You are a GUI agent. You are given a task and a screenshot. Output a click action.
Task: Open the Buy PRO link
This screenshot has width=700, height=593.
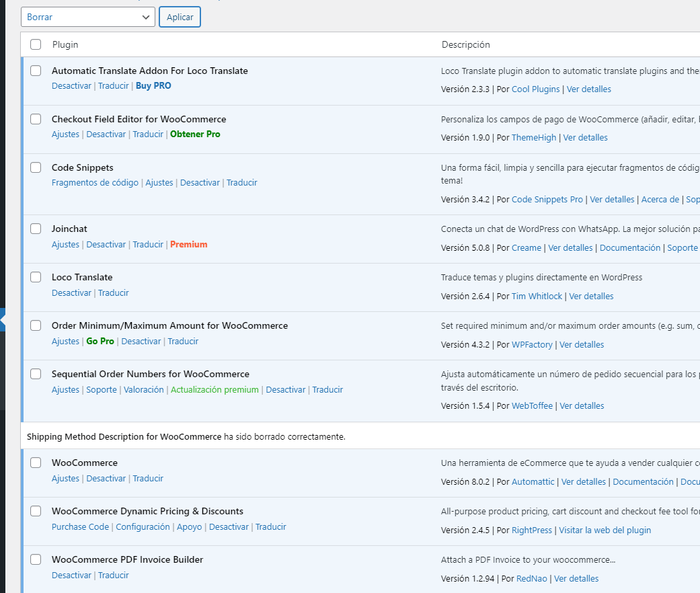click(153, 85)
